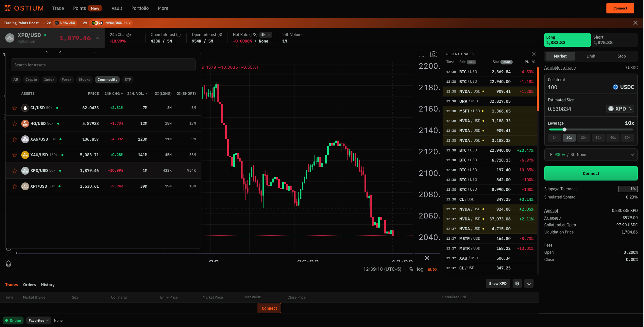Click the star next to CL/USD

15,108
